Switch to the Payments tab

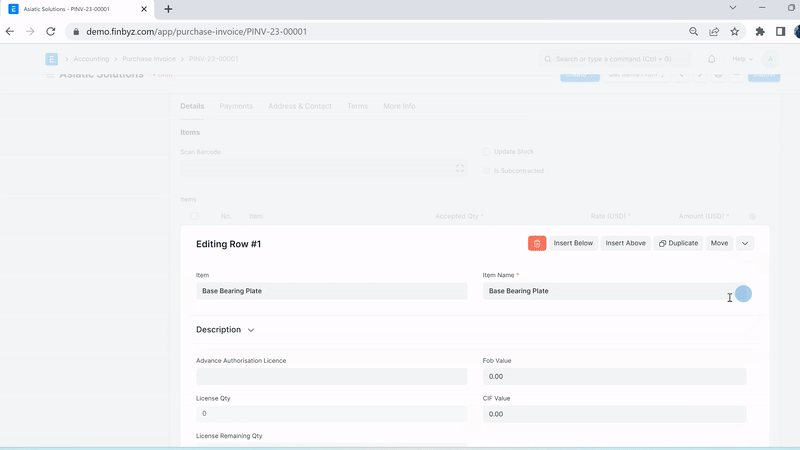click(x=236, y=106)
